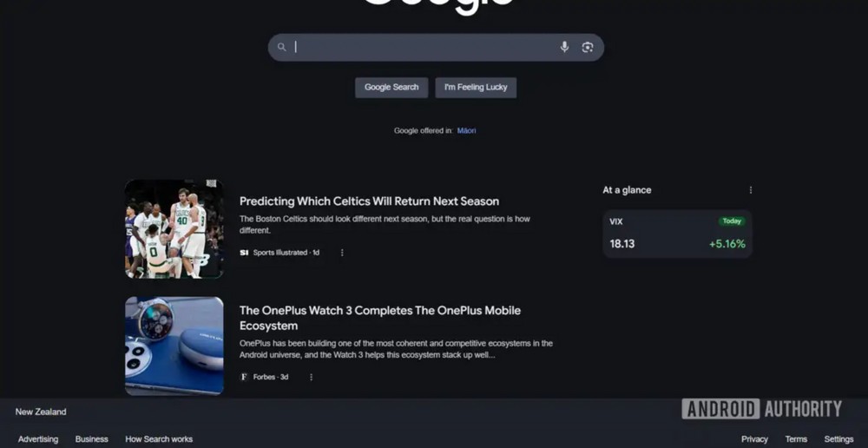Open the Celtics article headline
This screenshot has height=448, width=868.
369,201
